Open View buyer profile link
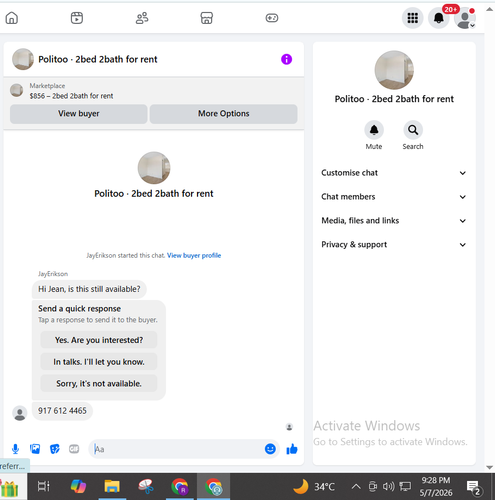 tap(194, 255)
